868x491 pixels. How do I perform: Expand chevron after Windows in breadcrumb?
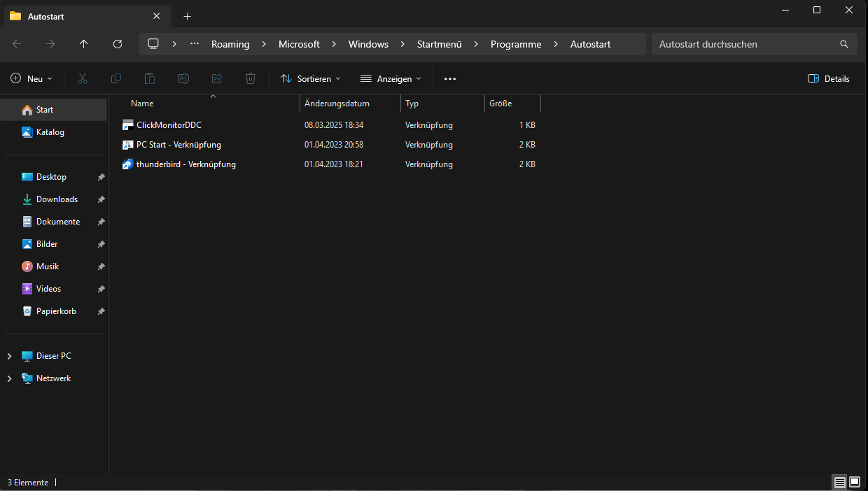coord(402,44)
